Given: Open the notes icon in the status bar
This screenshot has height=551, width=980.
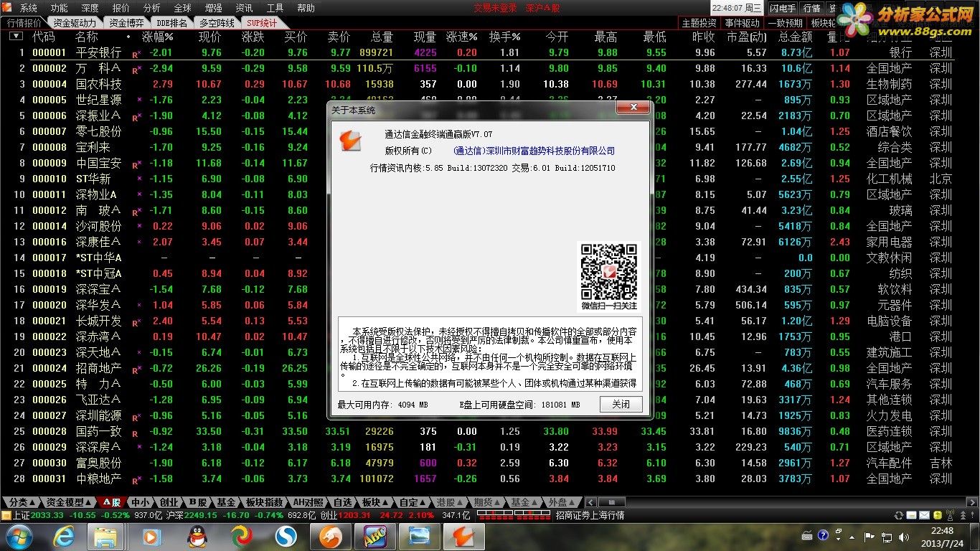Looking at the screenshot, I should 912,515.
